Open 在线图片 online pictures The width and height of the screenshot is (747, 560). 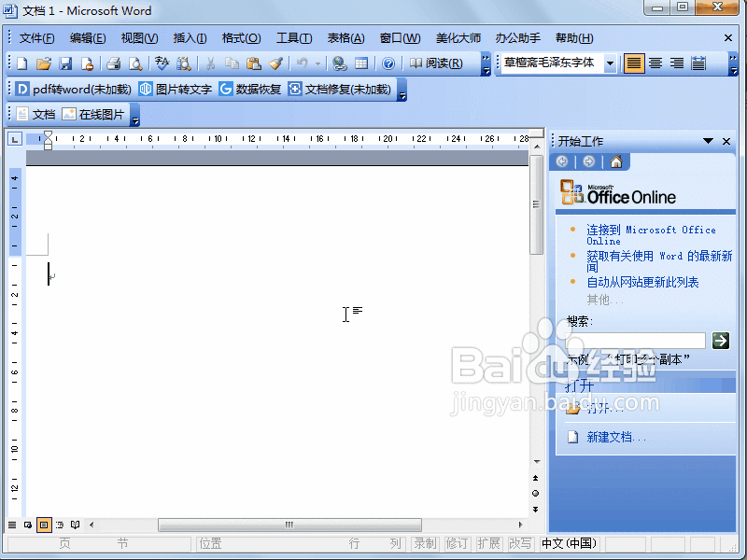pos(93,114)
